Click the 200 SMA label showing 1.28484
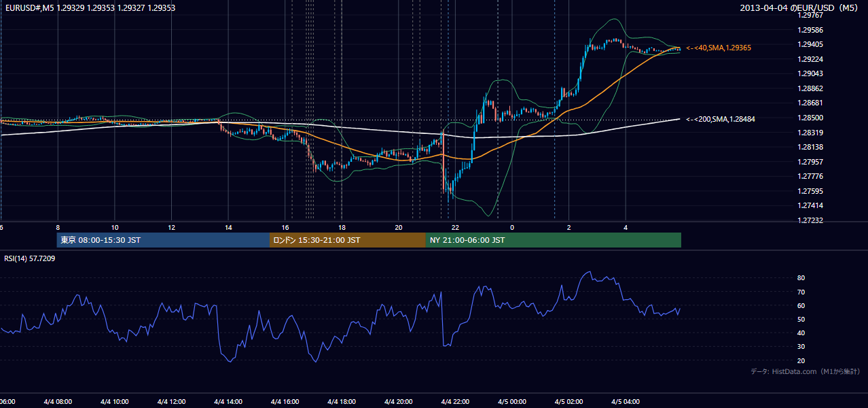Screen dimensions: 868x408 720,119
